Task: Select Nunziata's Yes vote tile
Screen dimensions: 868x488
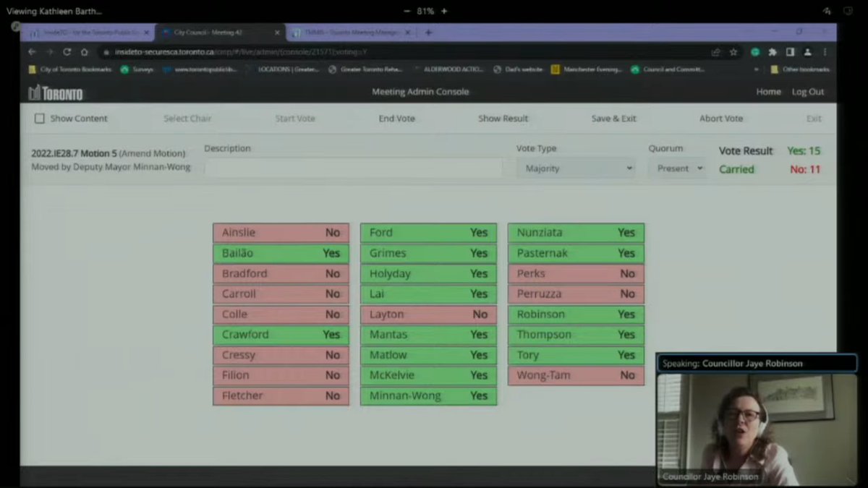Action: click(576, 233)
